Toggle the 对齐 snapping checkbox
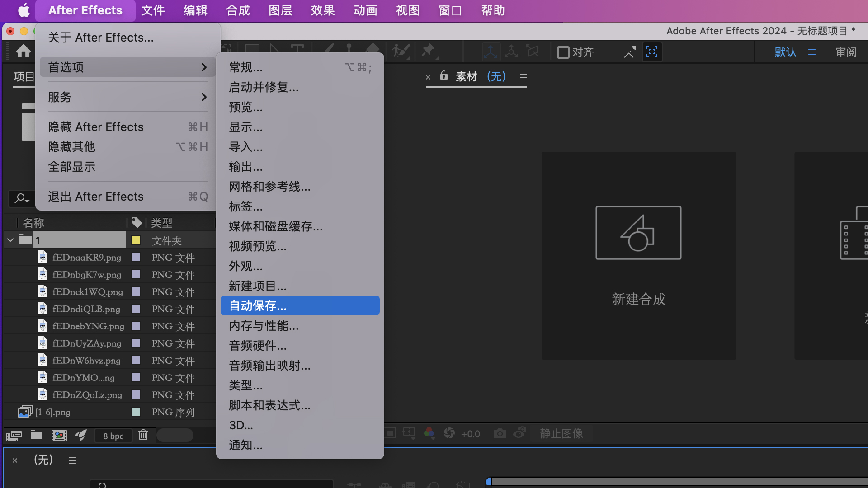 pyautogui.click(x=562, y=52)
